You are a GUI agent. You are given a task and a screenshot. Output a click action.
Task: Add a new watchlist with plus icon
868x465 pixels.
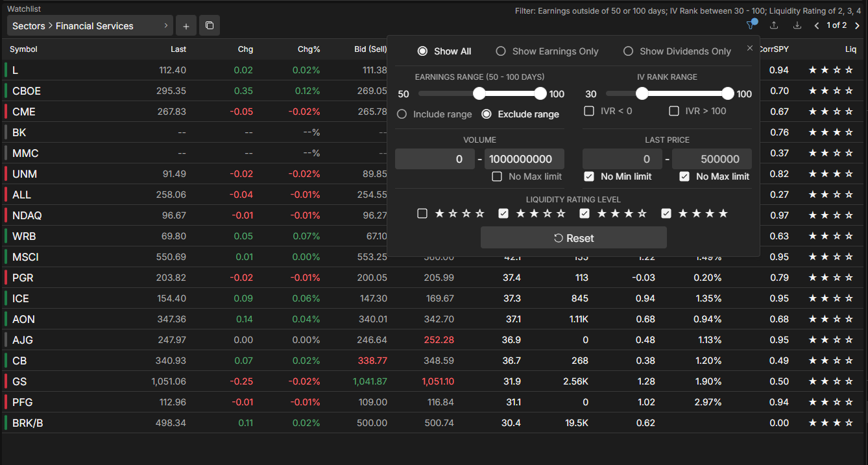click(186, 26)
